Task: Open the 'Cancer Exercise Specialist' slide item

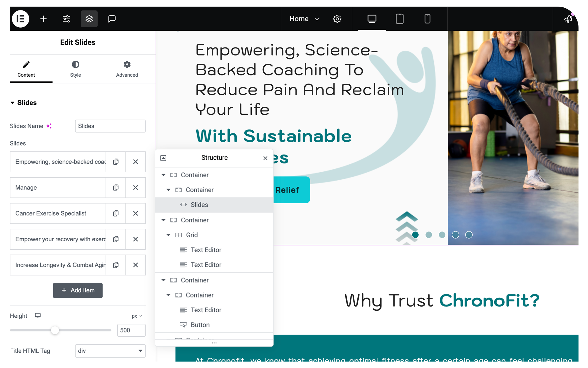Action: tap(58, 213)
